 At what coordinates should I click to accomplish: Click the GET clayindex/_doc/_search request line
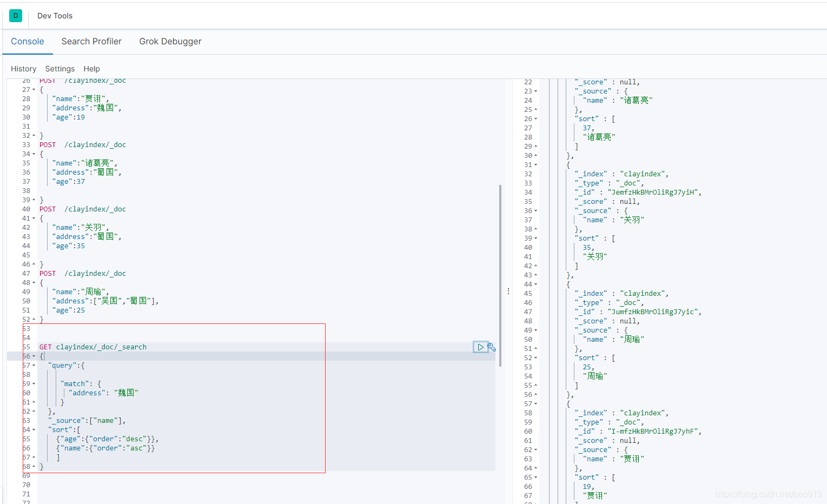[x=93, y=347]
